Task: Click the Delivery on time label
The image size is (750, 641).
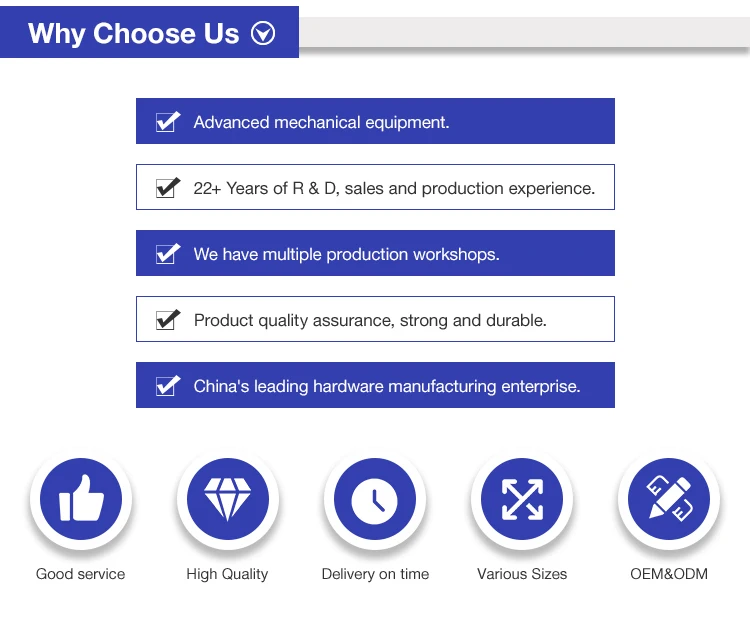Action: tap(375, 574)
